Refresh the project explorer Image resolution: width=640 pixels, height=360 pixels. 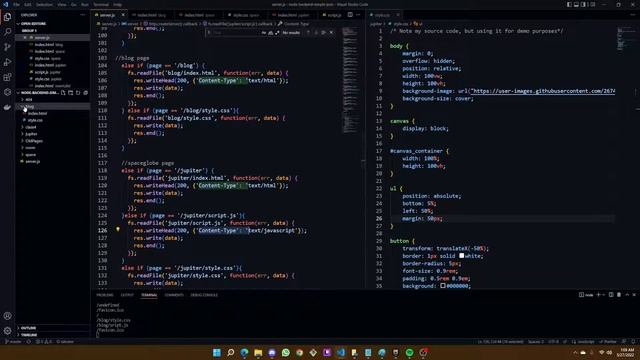(x=78, y=93)
